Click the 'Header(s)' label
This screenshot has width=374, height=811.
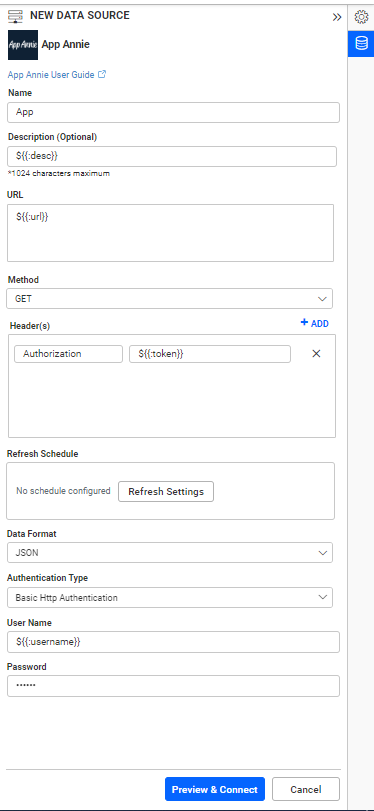(x=30, y=326)
